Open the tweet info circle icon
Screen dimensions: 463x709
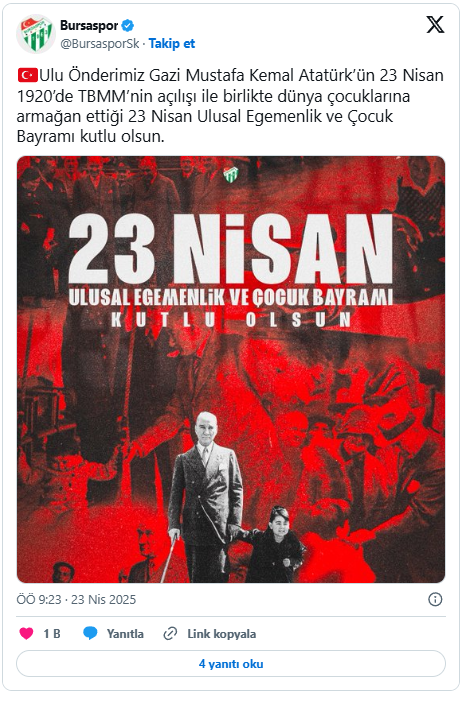(x=435, y=600)
